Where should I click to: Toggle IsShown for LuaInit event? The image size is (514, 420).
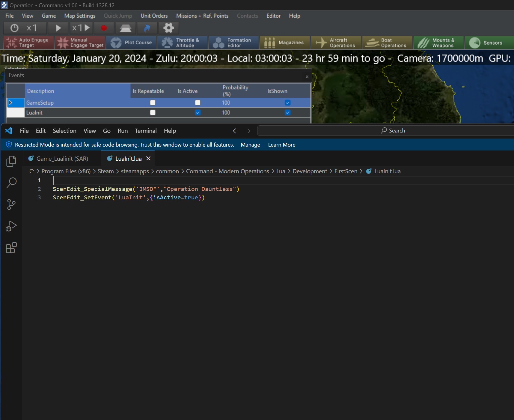pos(288,113)
